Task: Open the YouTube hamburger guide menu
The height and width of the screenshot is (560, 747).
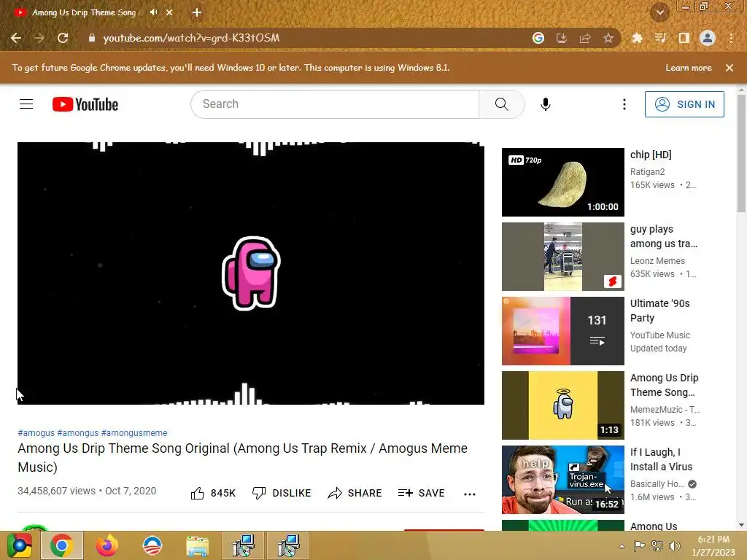Action: pyautogui.click(x=26, y=104)
